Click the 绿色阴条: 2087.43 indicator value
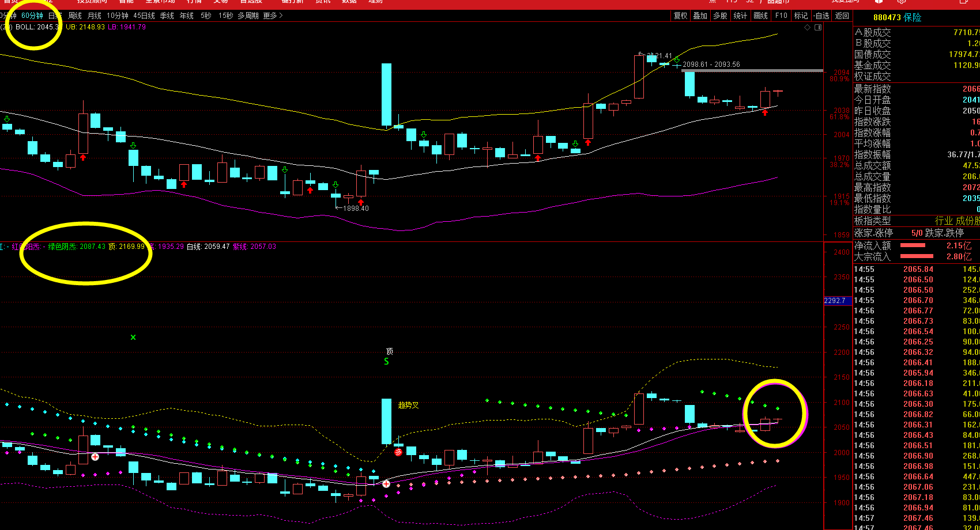 point(76,247)
